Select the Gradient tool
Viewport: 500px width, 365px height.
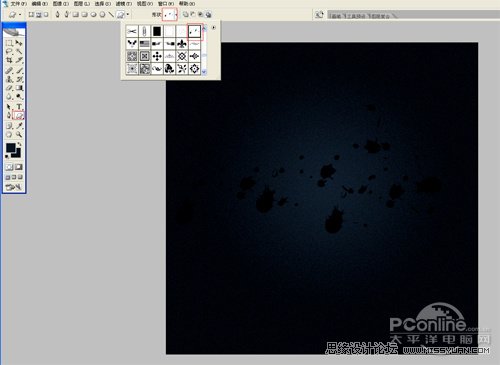click(x=19, y=88)
